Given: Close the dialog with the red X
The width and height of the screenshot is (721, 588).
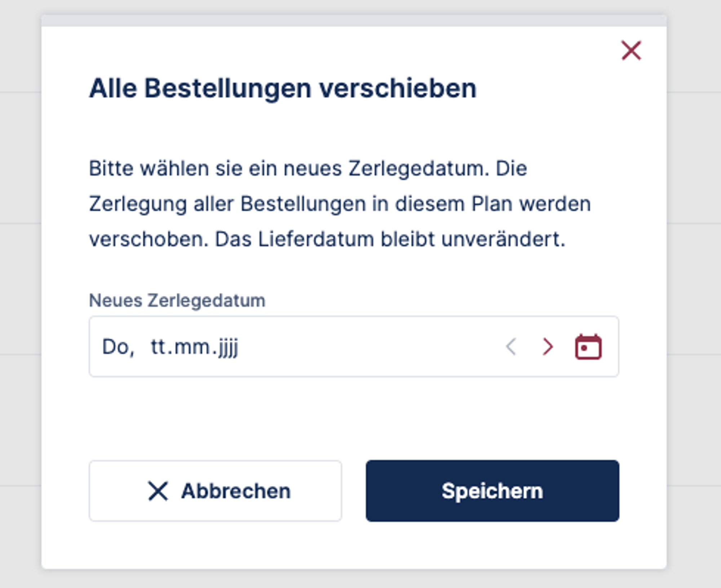Looking at the screenshot, I should pos(631,50).
